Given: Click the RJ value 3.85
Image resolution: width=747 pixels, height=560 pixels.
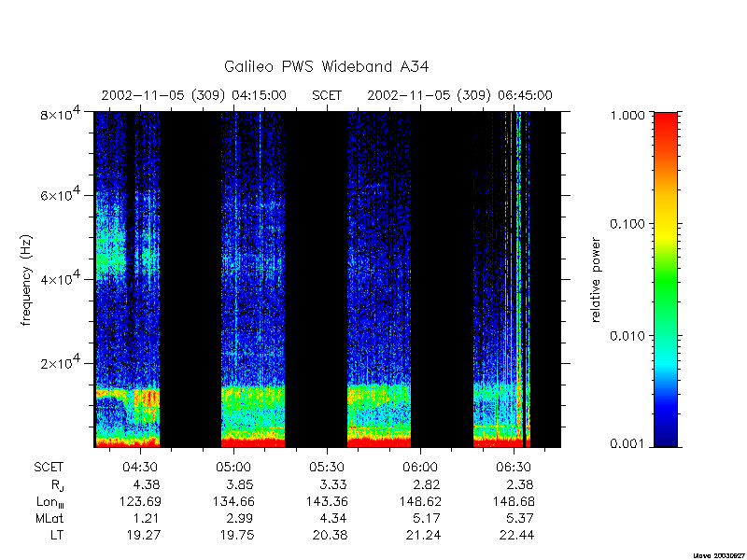Looking at the screenshot, I should coord(240,484).
